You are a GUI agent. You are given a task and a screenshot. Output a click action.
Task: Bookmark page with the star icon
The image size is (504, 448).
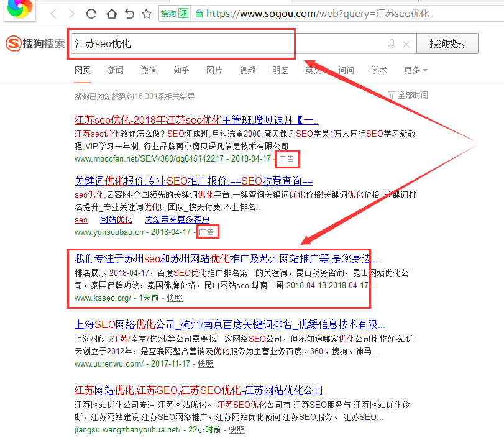click(x=147, y=14)
